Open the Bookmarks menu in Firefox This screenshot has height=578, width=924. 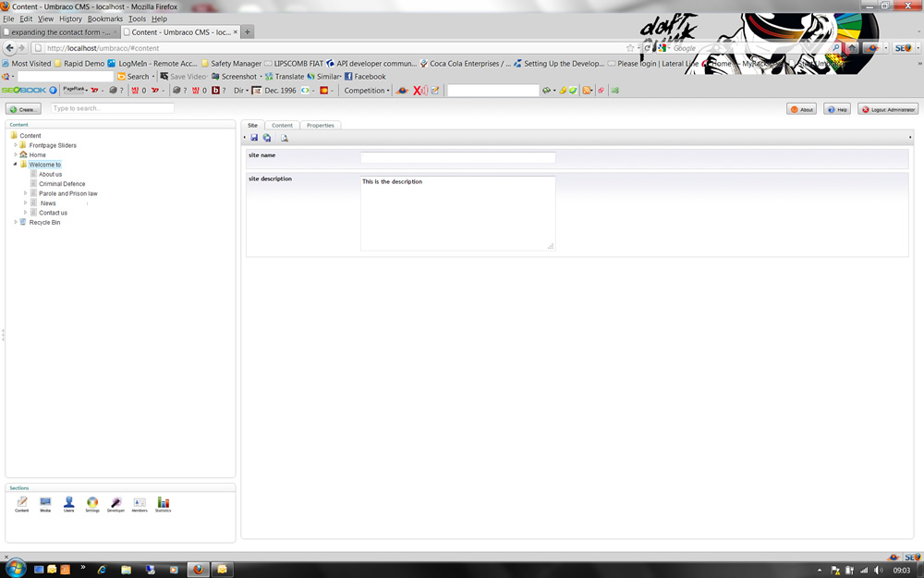click(x=104, y=18)
